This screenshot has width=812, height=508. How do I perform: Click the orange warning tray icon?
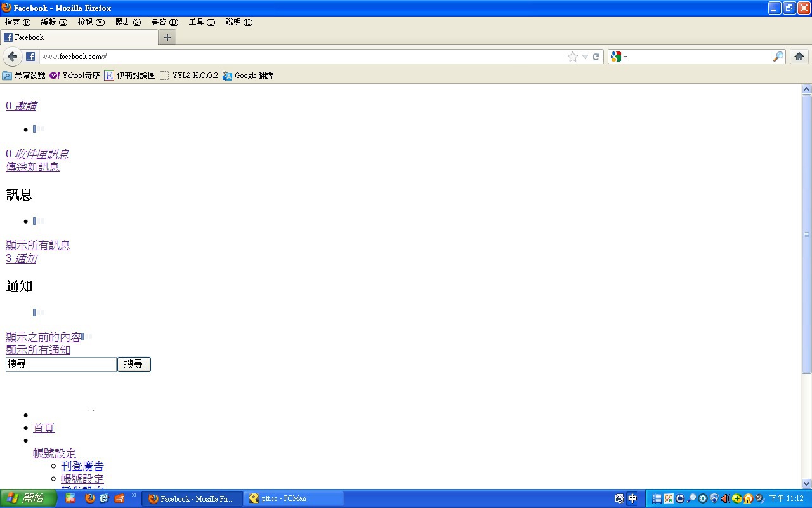pyautogui.click(x=749, y=498)
